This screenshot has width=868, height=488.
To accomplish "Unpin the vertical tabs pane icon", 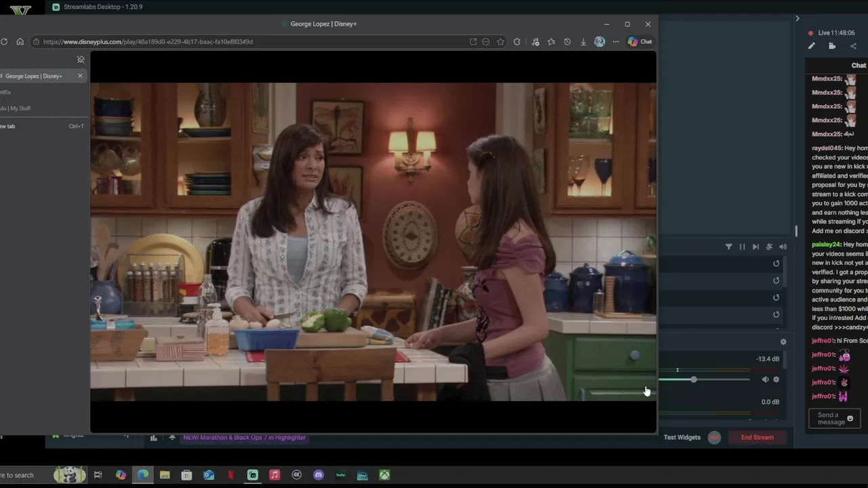I will click(x=81, y=60).
